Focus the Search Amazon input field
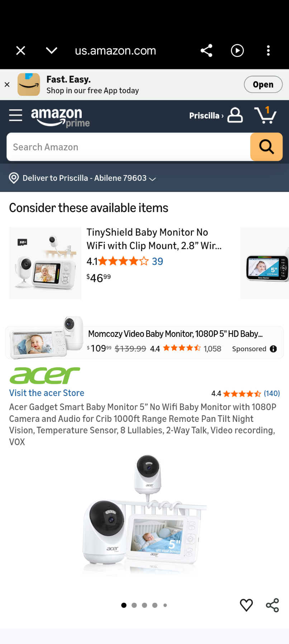Viewport: 289px width, 644px height. [x=128, y=147]
